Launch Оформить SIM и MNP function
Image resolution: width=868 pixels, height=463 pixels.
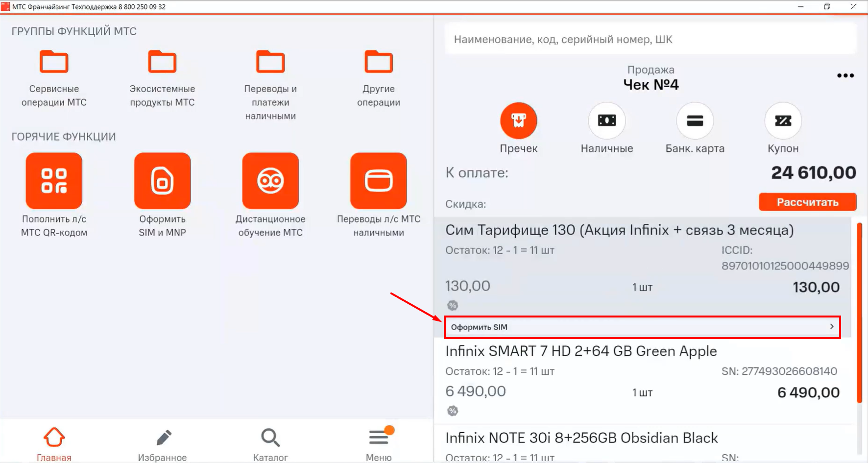coord(162,181)
